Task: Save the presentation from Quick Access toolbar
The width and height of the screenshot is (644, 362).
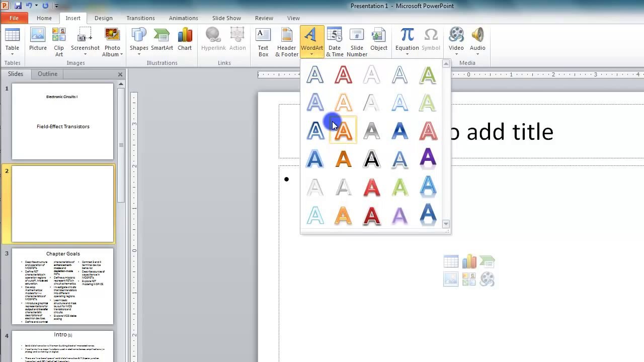Action: point(18,6)
